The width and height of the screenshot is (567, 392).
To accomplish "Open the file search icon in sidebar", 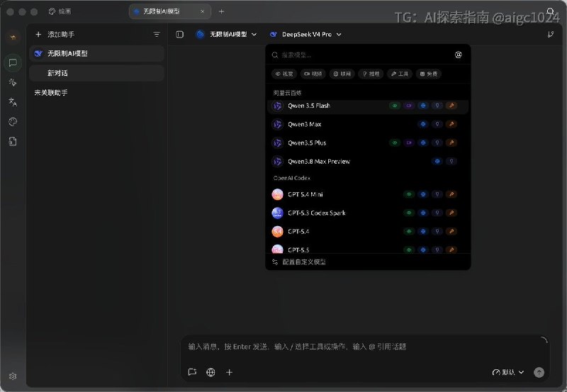I will [13, 141].
